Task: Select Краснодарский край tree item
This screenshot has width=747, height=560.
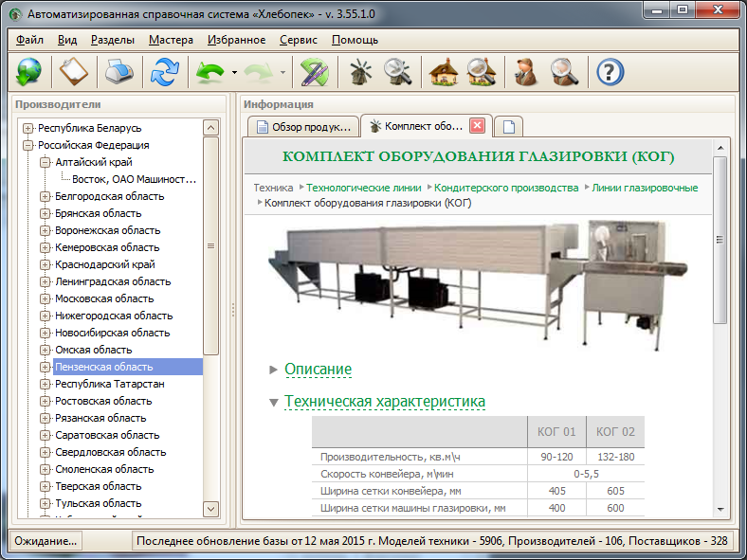Action: coord(105,264)
